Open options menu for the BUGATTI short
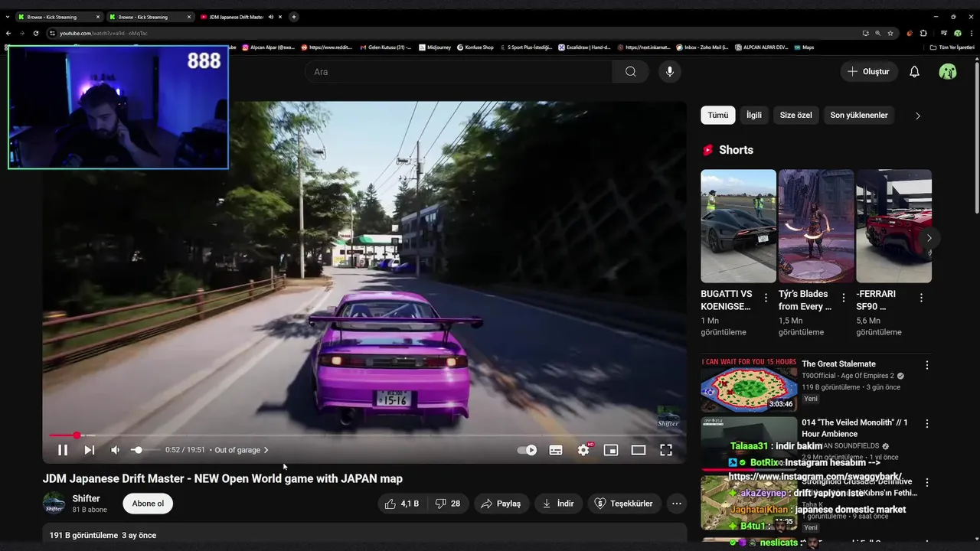This screenshot has width=980, height=551. click(x=766, y=298)
